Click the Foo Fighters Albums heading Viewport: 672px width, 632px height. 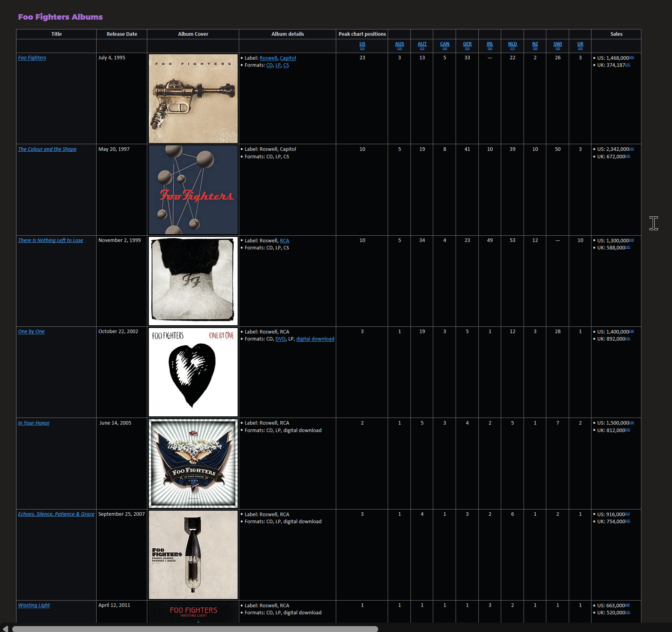coord(60,17)
